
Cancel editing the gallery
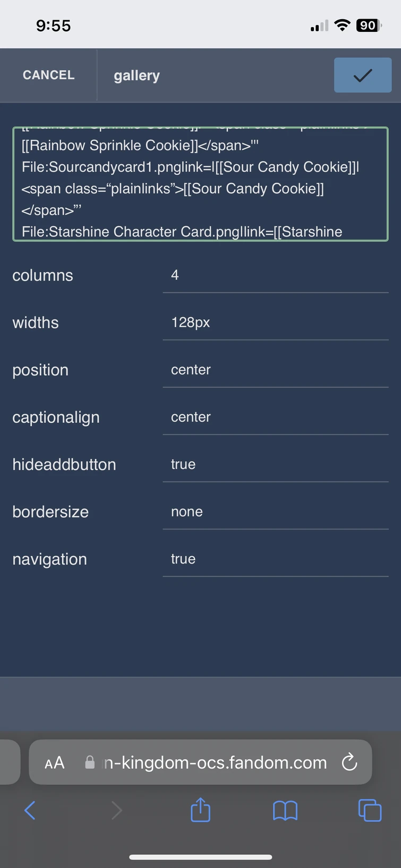(x=48, y=75)
